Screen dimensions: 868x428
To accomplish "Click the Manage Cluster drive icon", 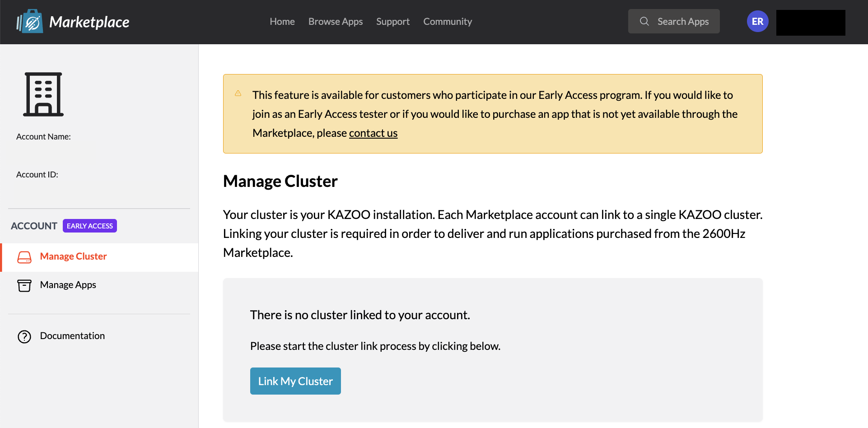I will [24, 257].
